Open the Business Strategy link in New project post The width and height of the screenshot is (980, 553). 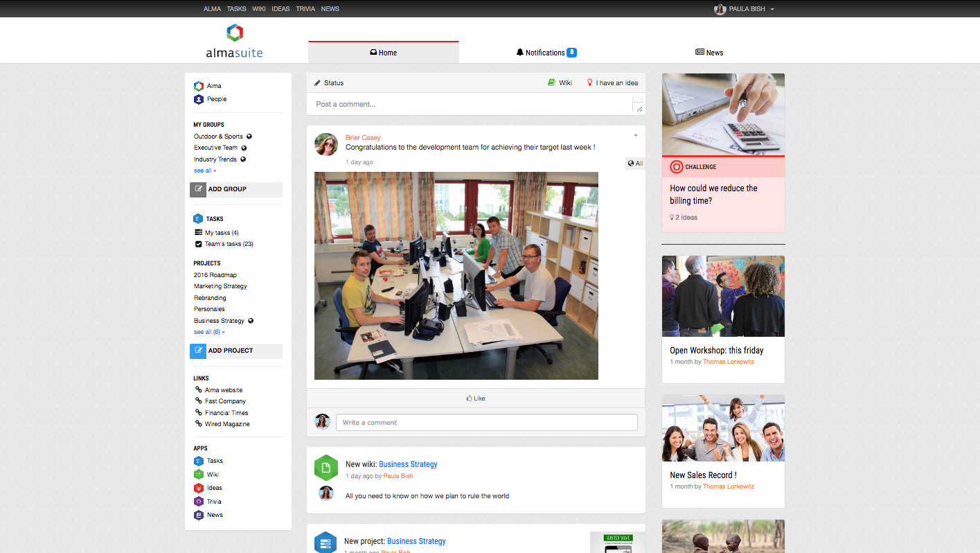(x=416, y=541)
